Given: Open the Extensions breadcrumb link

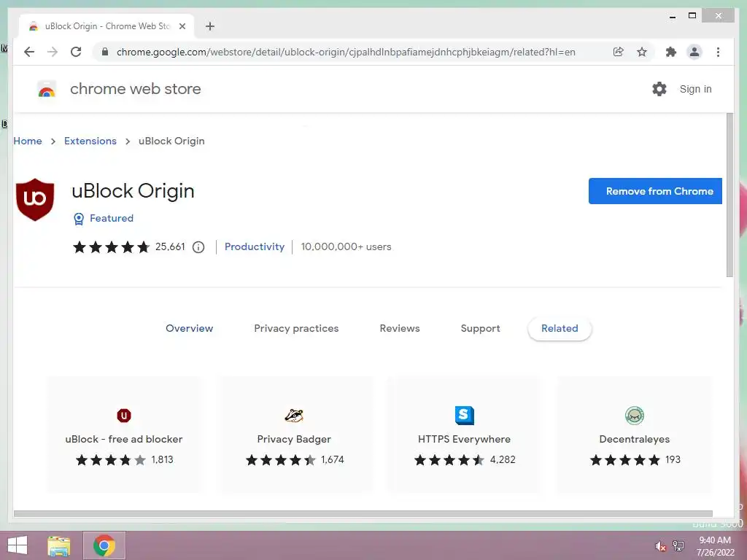Looking at the screenshot, I should (90, 141).
